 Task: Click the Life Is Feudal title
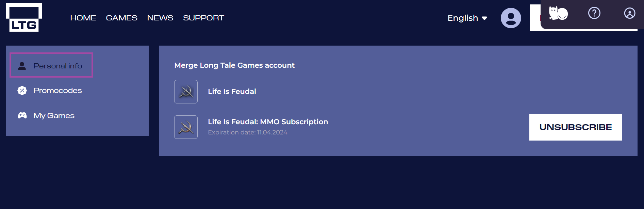point(232,92)
